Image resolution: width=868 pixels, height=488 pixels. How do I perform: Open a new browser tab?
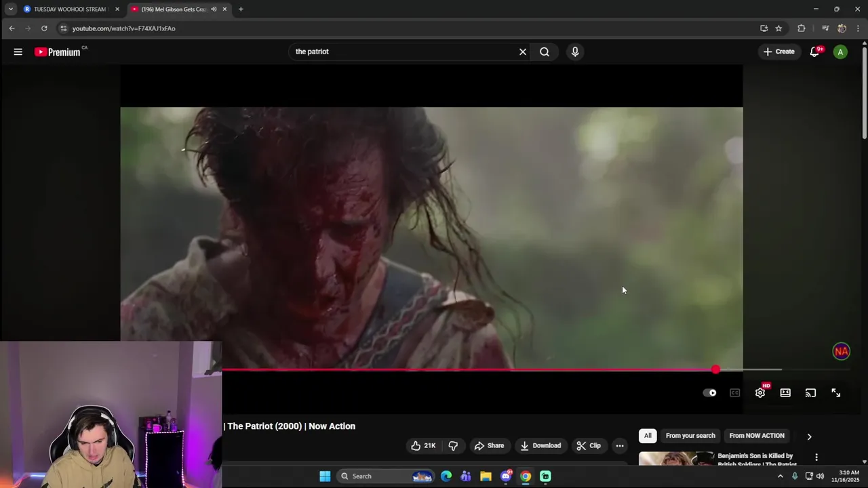pyautogui.click(x=241, y=9)
